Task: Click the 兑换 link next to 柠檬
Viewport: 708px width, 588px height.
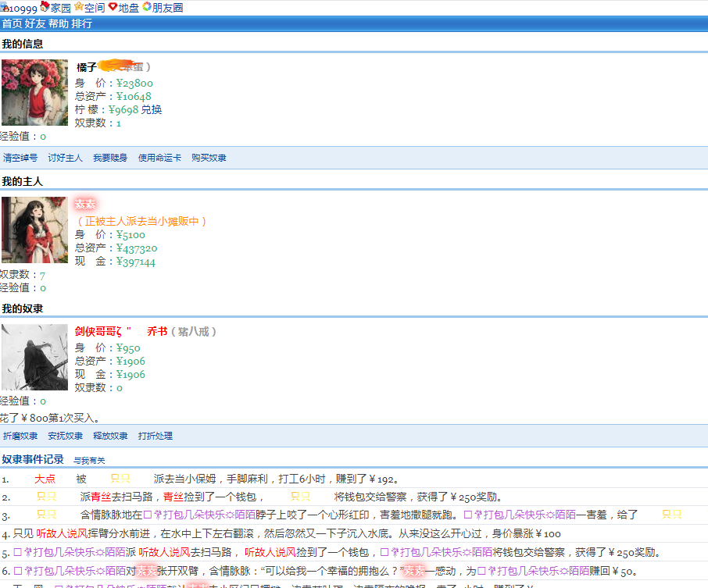Action: tap(152, 109)
